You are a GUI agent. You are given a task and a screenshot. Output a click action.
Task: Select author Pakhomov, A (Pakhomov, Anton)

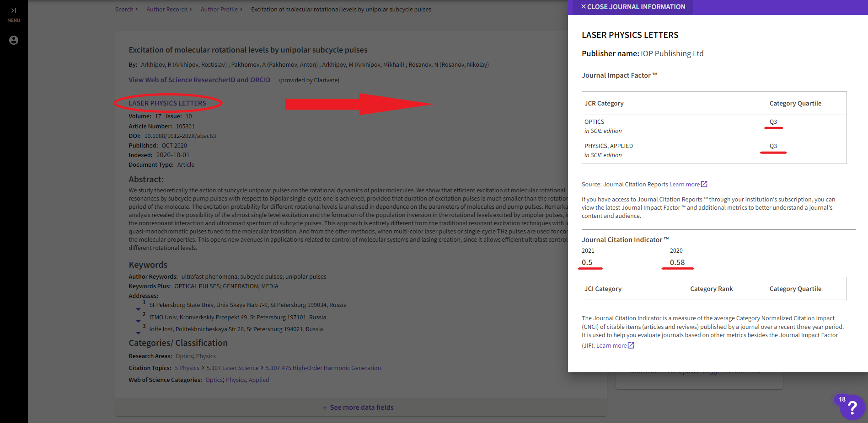(x=274, y=65)
